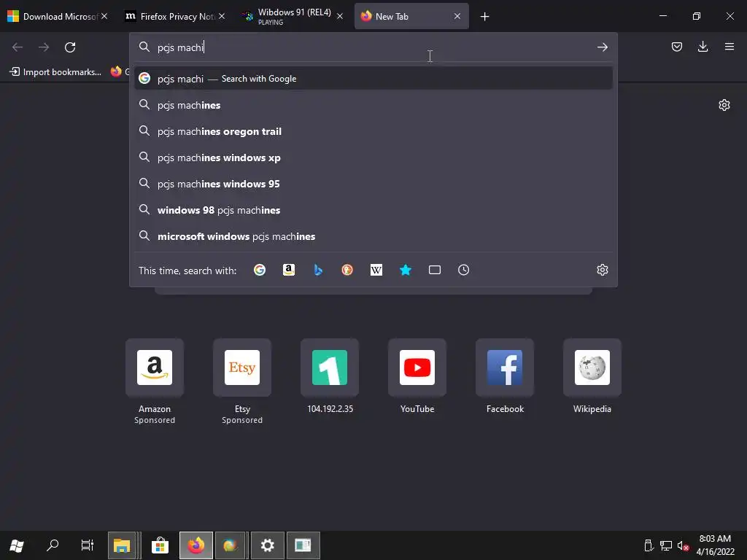Open Settings gear app on taskbar
Screen dimensions: 747x560
(267, 545)
